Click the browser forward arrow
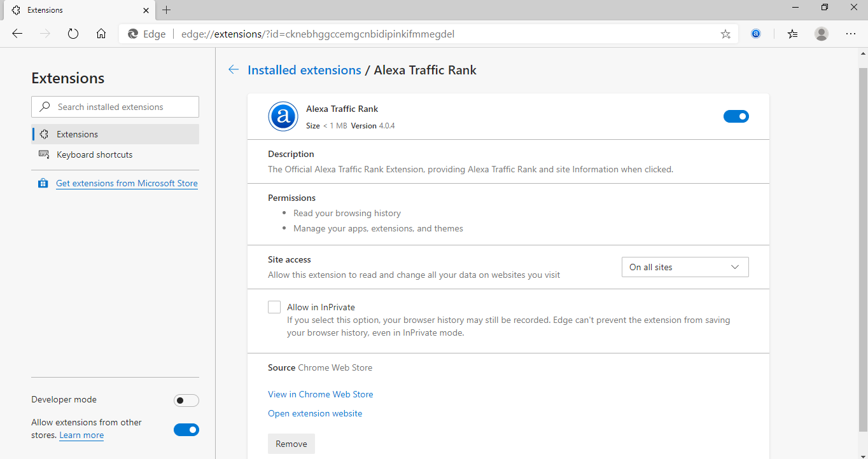Image resolution: width=868 pixels, height=459 pixels. [x=45, y=34]
